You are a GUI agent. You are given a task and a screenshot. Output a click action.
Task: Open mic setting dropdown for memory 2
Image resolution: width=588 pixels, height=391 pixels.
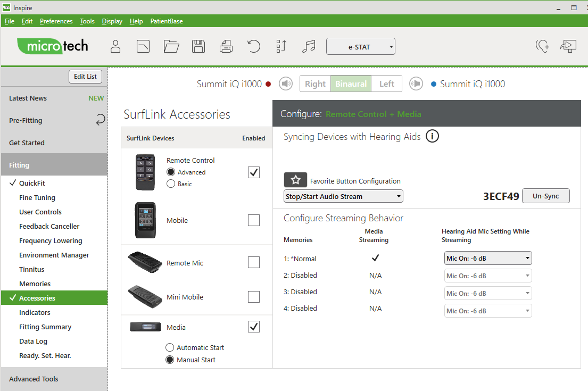488,276
